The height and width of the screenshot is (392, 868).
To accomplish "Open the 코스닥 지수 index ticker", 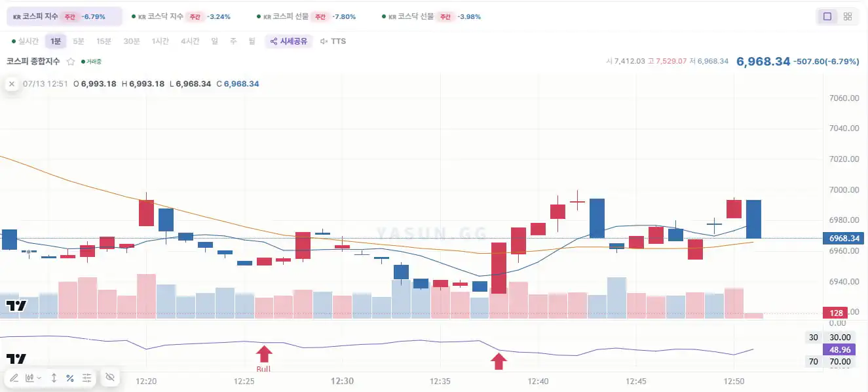I will 181,16.
